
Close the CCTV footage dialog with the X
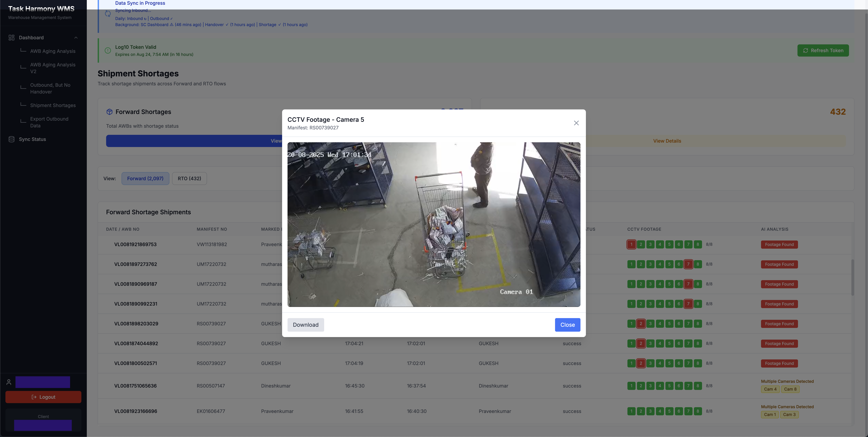(576, 123)
